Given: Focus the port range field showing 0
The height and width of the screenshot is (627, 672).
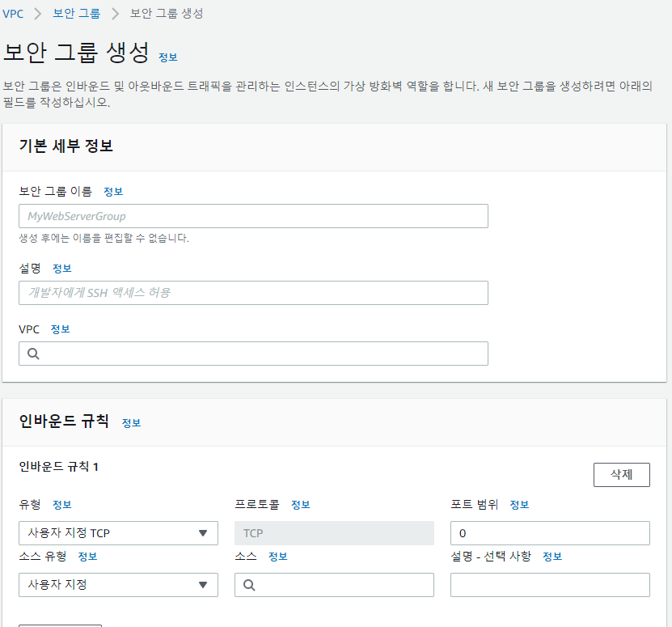Looking at the screenshot, I should (550, 533).
